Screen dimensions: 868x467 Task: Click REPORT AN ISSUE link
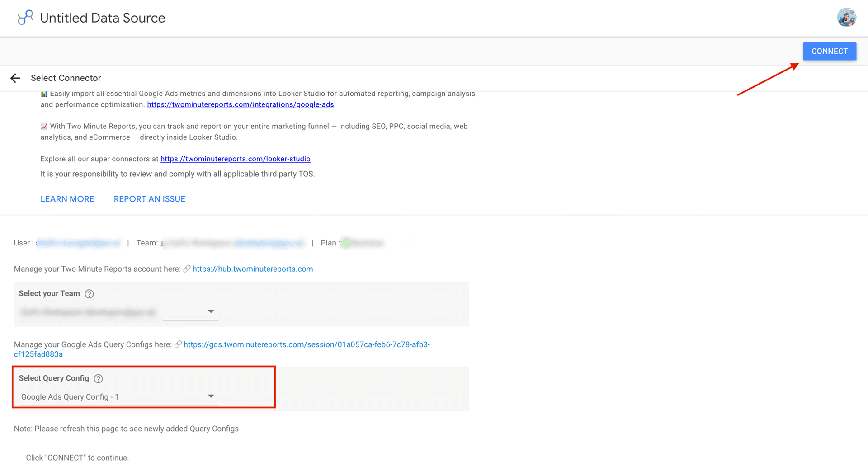click(x=150, y=199)
